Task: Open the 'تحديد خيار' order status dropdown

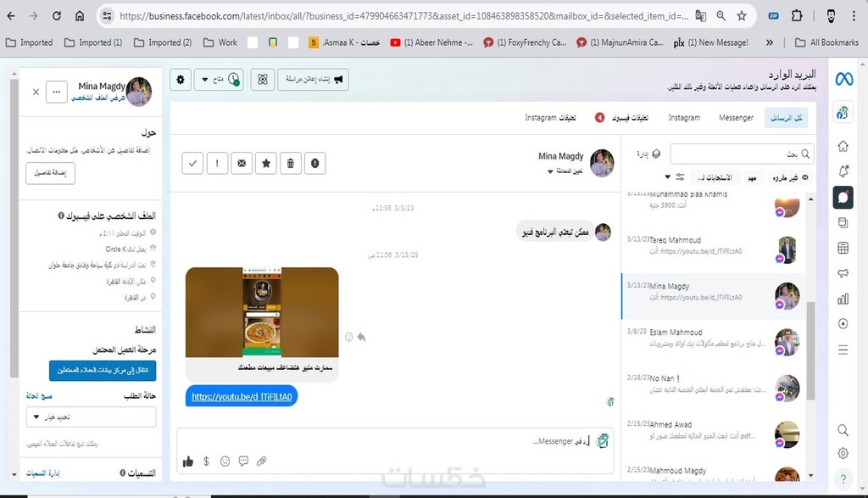Action: [91, 417]
